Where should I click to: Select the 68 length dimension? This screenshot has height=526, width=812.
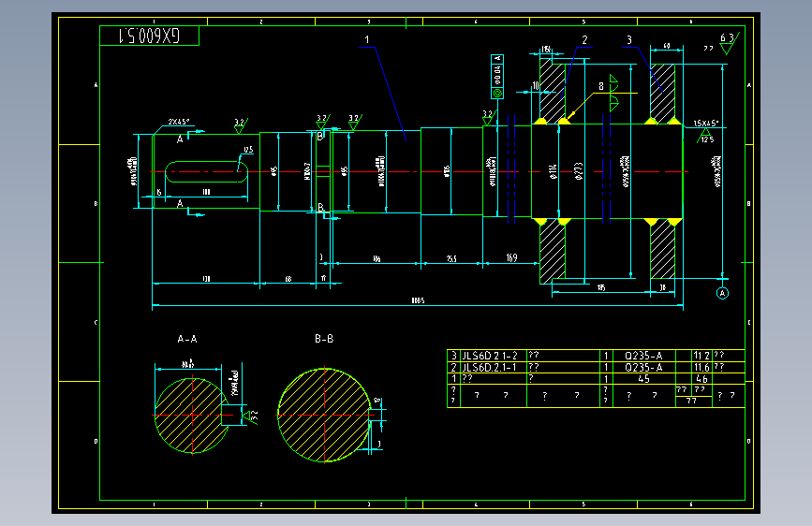pyautogui.click(x=288, y=279)
